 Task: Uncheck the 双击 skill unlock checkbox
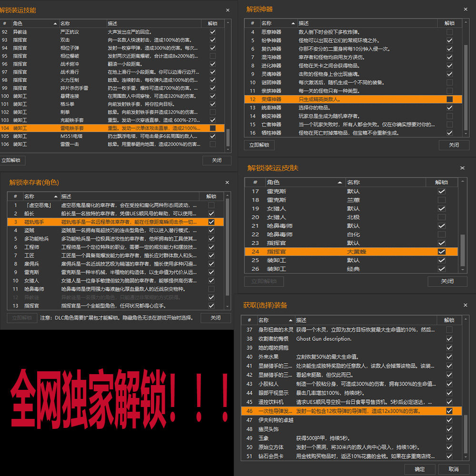213,40
